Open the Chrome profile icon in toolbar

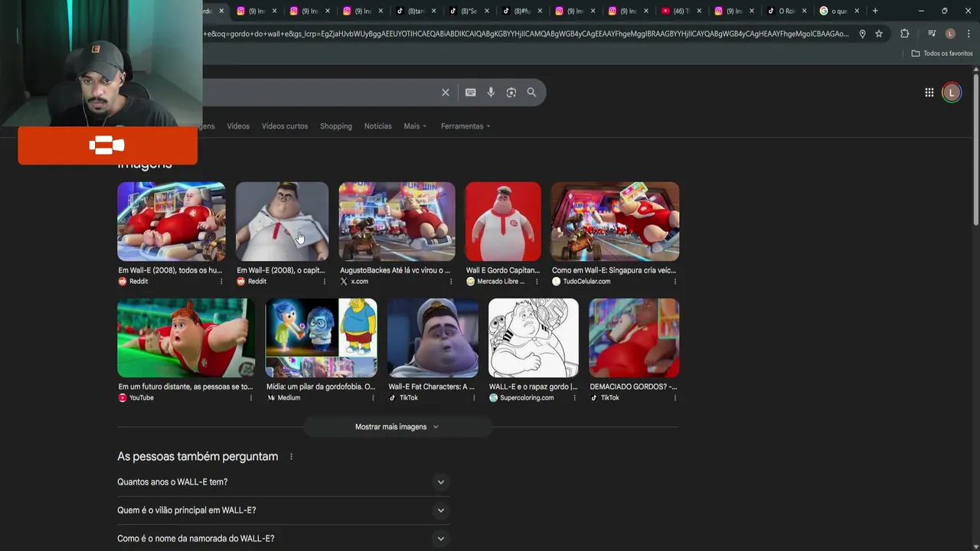pyautogui.click(x=950, y=34)
